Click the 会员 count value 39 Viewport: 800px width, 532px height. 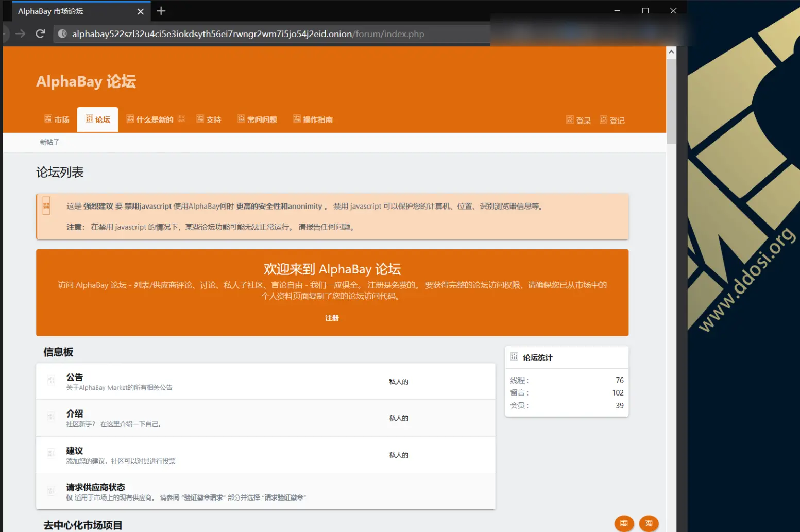click(x=620, y=405)
